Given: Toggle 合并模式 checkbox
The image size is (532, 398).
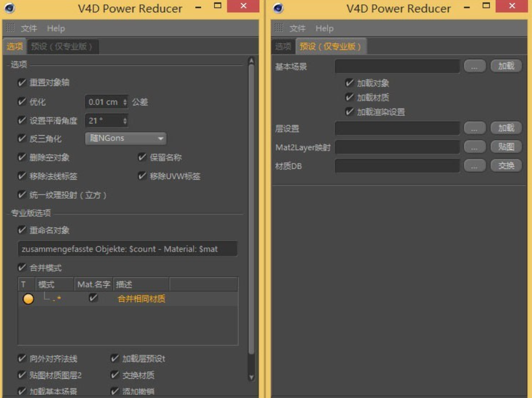Looking at the screenshot, I should pos(22,268).
